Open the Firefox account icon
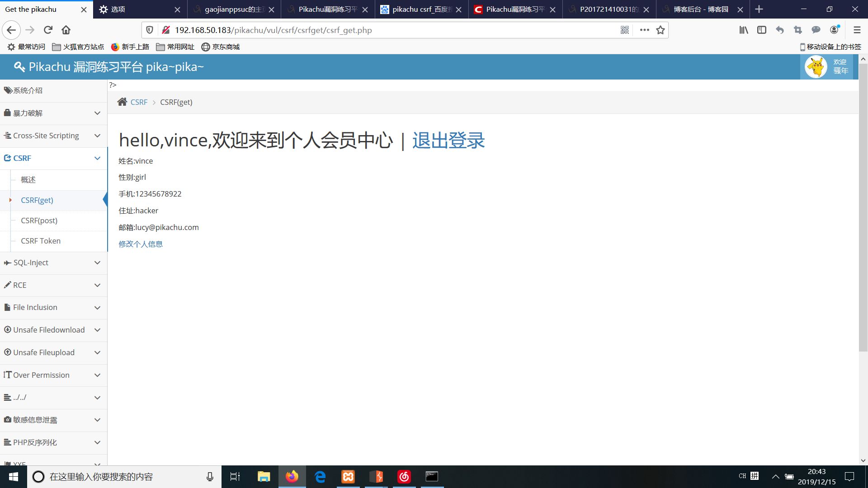 tap(834, 30)
